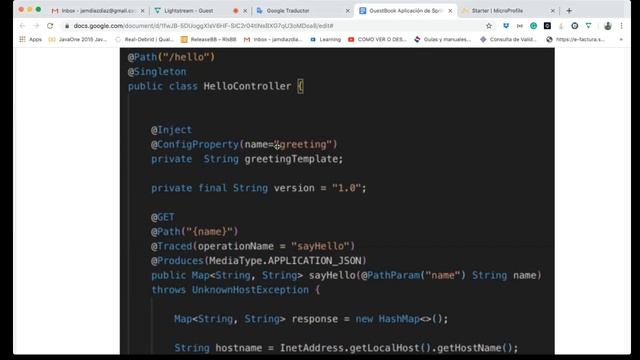Reload the page with the refresh icon

[50, 26]
